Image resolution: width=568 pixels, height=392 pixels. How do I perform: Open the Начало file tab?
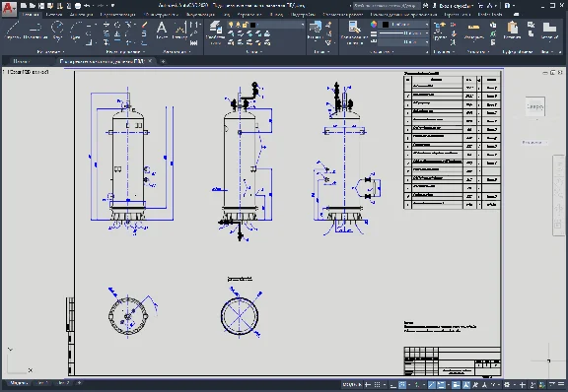click(x=21, y=61)
